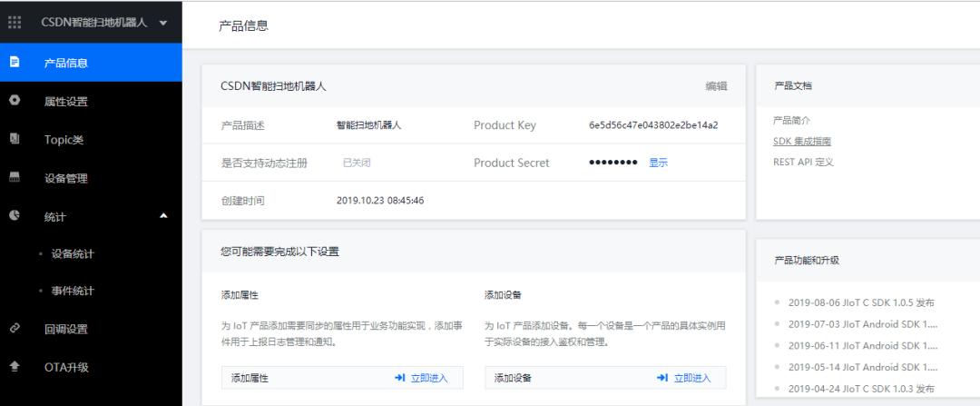This screenshot has height=406, width=980.
Task: Open 产品简介 document link
Action: pos(791,121)
